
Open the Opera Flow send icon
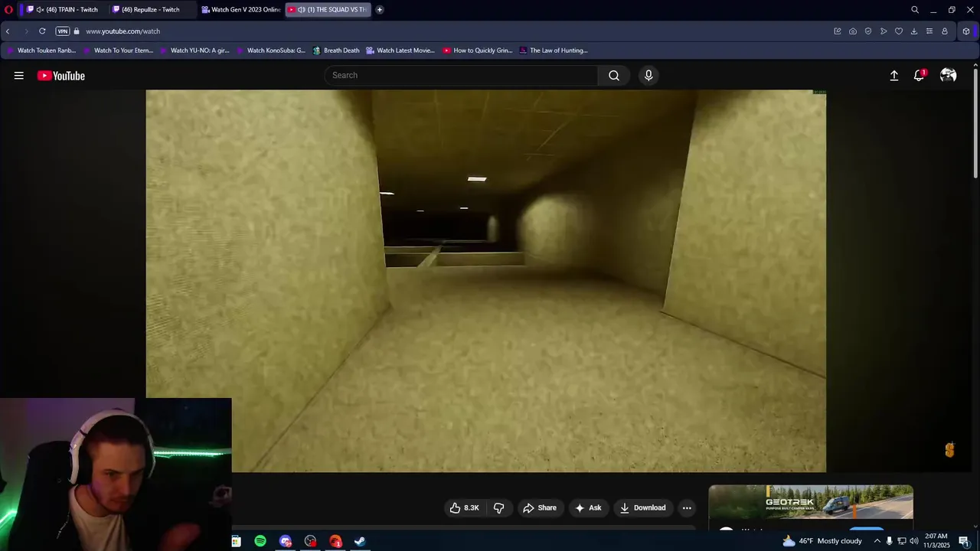point(884,31)
